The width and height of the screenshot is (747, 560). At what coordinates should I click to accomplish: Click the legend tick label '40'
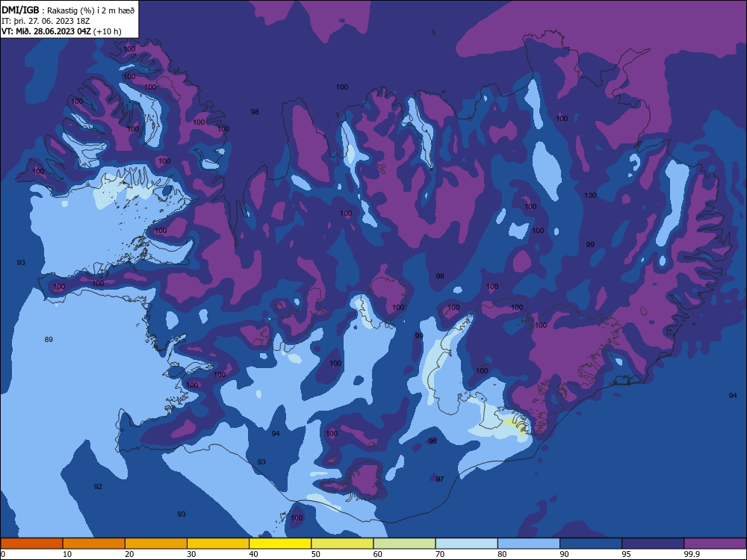click(253, 554)
